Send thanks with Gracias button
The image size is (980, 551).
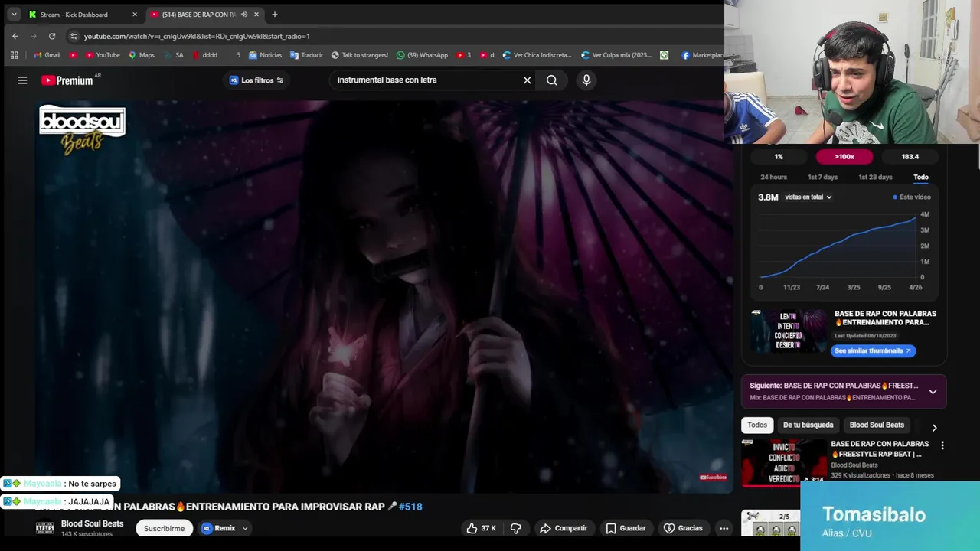(x=683, y=528)
